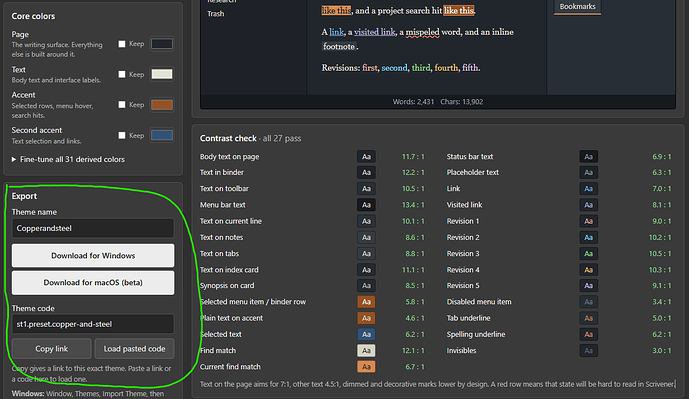Click the 'Chars: 13,902' status text
The height and width of the screenshot is (399, 689).
[x=462, y=102]
